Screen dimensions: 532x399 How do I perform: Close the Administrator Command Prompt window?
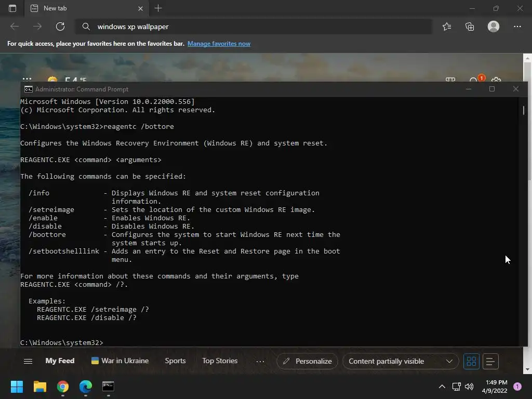tap(516, 89)
